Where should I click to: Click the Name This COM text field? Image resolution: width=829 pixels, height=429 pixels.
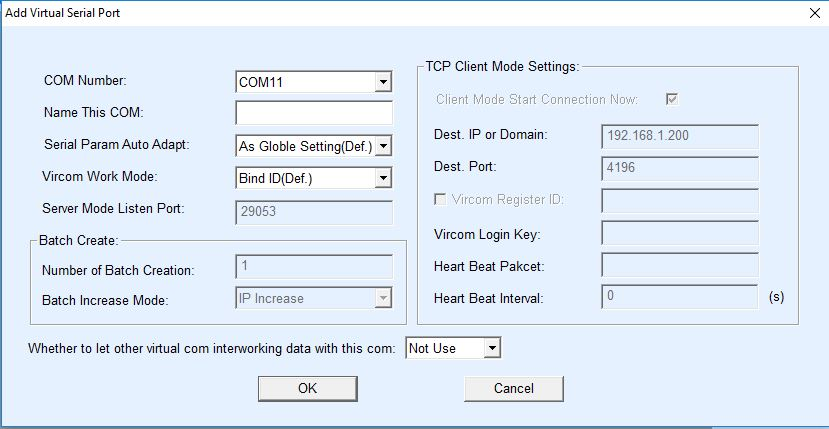click(314, 113)
